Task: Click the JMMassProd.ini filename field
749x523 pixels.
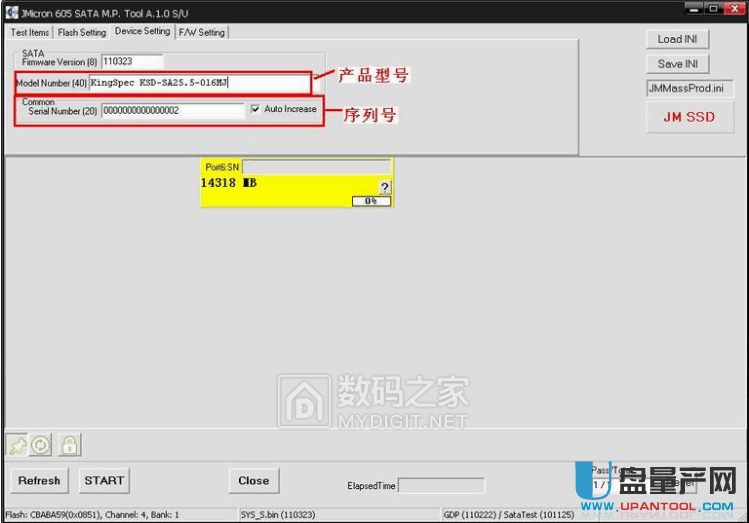Action: (x=690, y=88)
